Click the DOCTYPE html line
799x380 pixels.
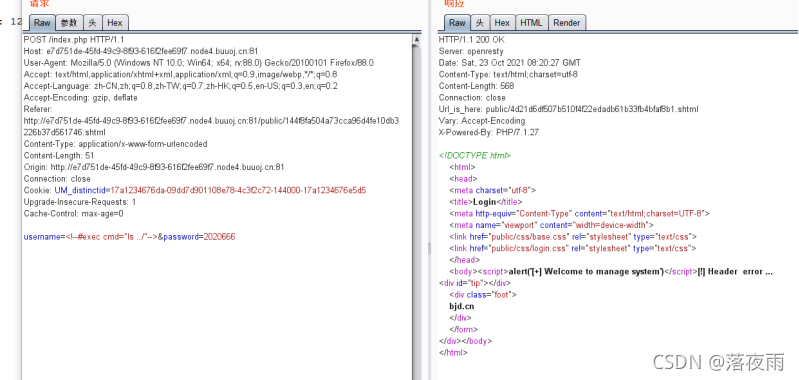[474, 155]
